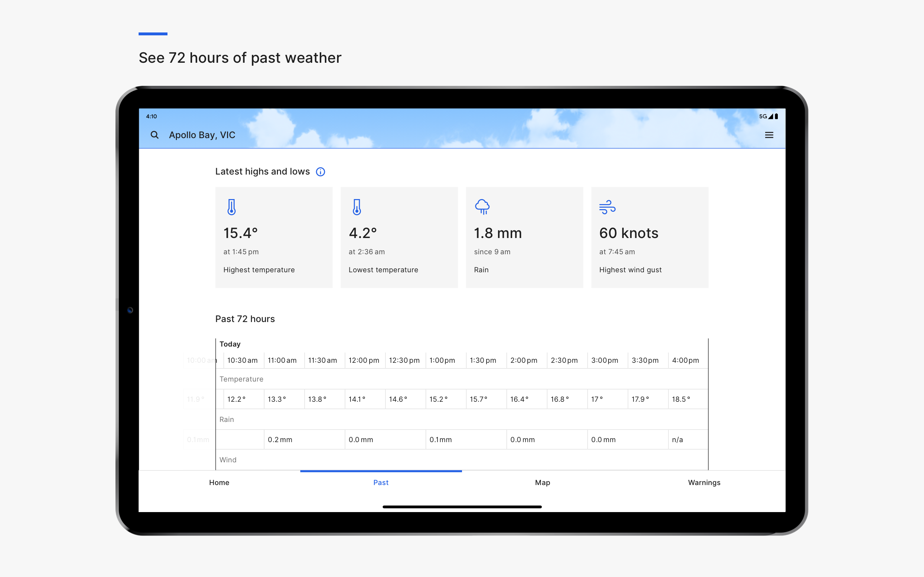Click the 4:00 pm time column
This screenshot has height=577, width=924.
tap(685, 360)
